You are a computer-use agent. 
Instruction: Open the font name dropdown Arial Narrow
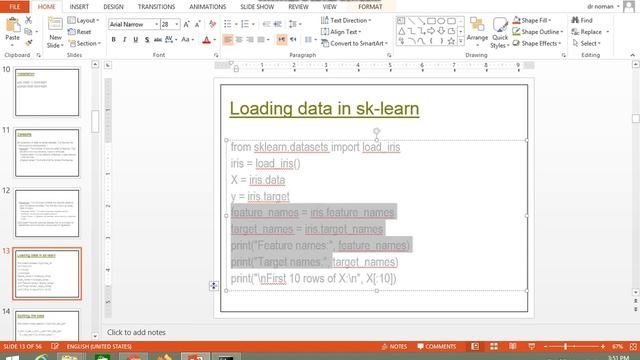[156, 24]
